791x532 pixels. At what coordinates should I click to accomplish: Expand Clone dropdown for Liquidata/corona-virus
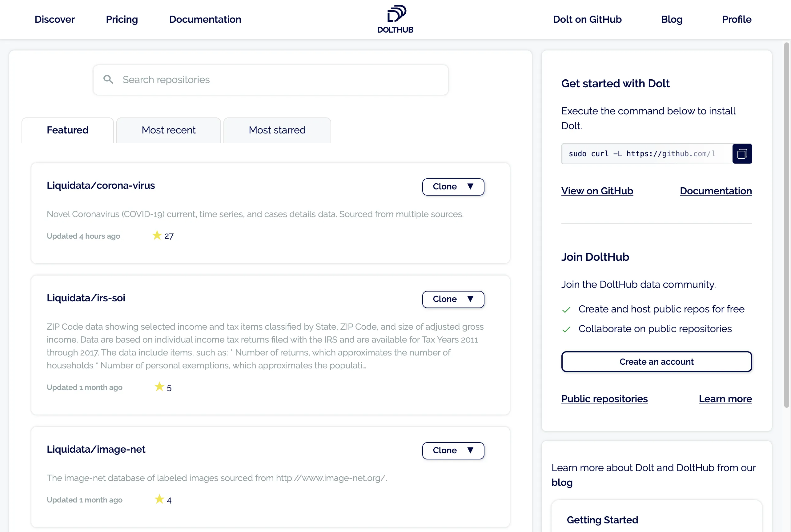pos(453,187)
